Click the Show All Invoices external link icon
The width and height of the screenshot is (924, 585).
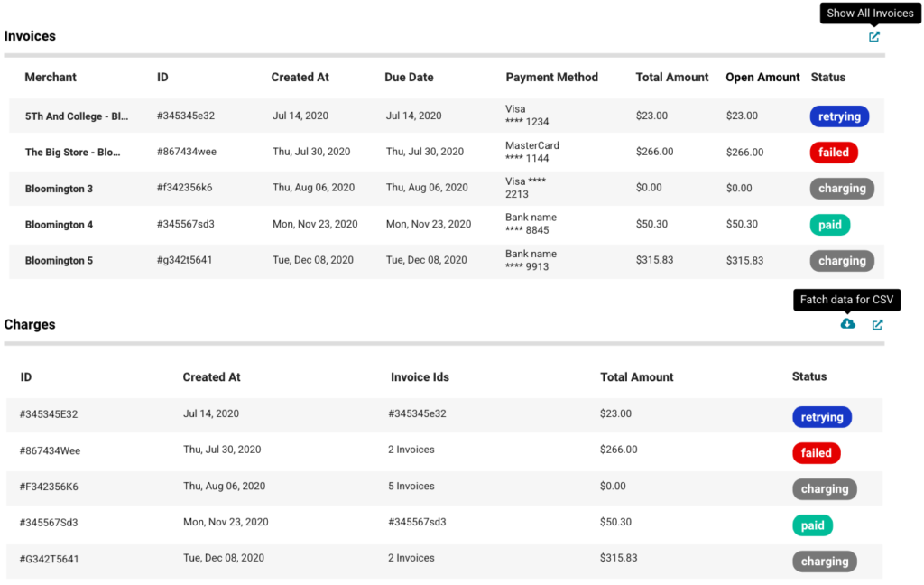click(873, 37)
